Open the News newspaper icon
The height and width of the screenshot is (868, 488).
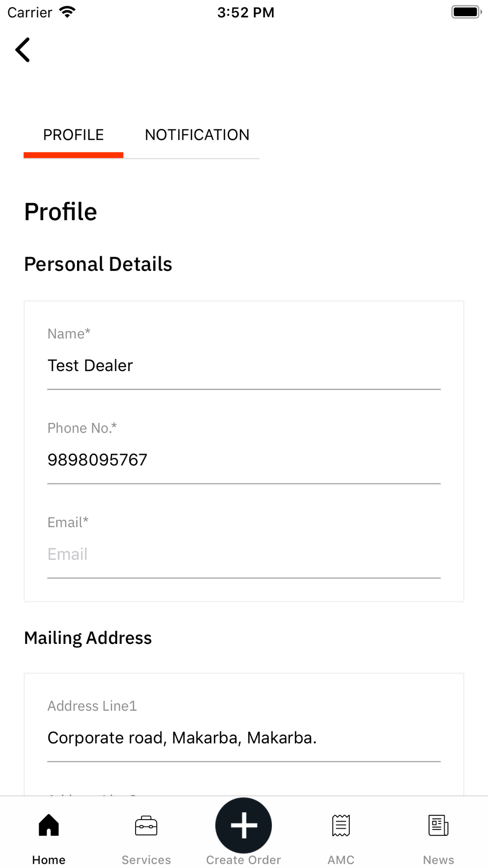(438, 826)
